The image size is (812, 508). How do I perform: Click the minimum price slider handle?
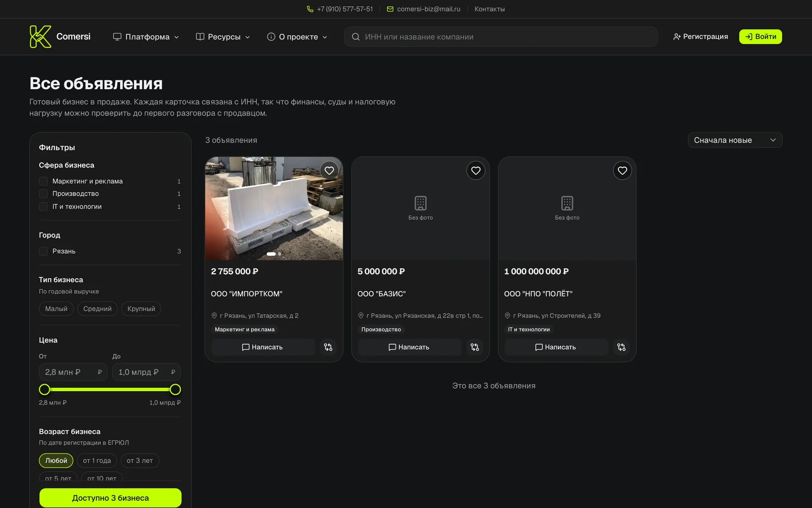click(44, 389)
